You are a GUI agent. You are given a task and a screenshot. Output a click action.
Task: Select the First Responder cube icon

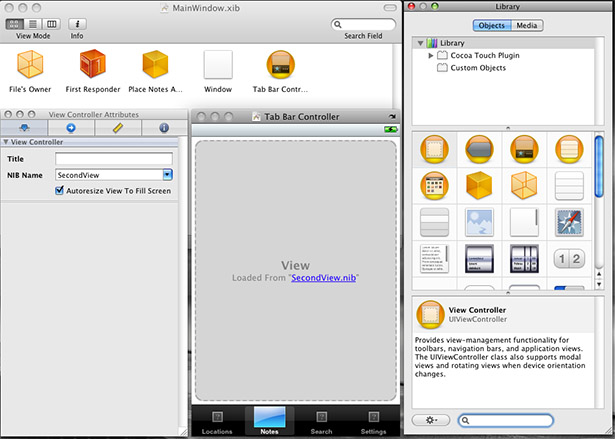(93, 63)
